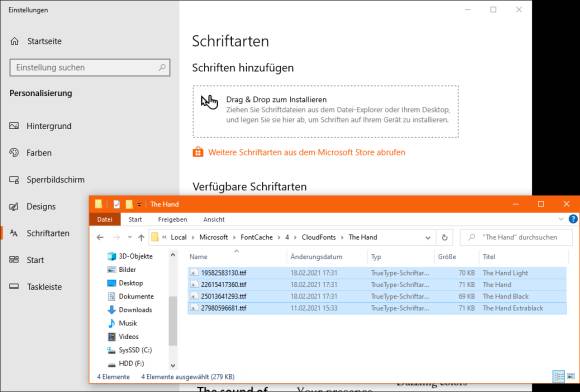Open the Designs settings page
Viewport: 580px width, 392px height.
(33, 206)
